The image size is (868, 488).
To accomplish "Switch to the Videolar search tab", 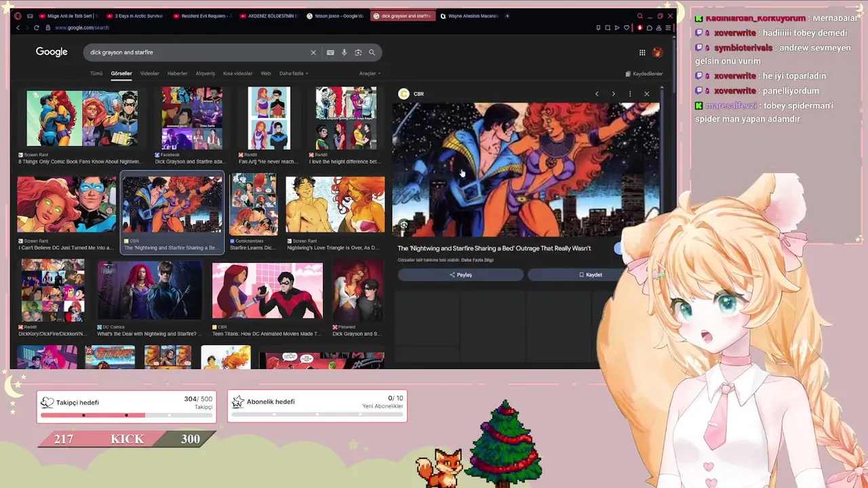I will [149, 73].
